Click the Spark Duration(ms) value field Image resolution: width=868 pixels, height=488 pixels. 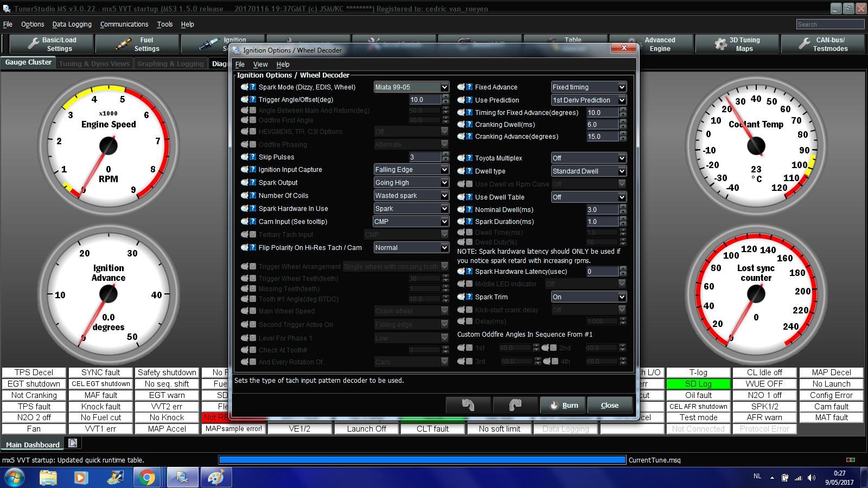pyautogui.click(x=602, y=221)
